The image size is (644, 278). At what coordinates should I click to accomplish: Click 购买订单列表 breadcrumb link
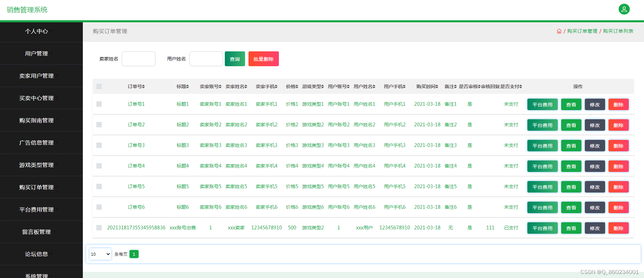618,31
